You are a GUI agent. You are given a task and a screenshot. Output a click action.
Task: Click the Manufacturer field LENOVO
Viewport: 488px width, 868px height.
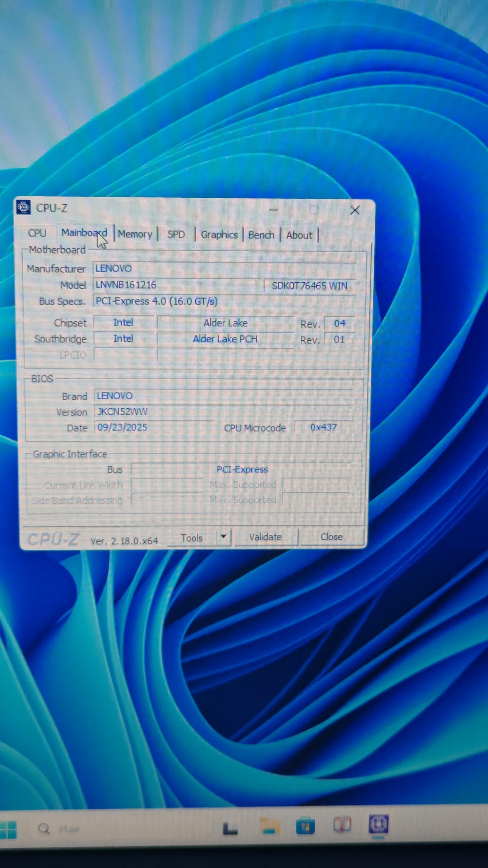tap(224, 268)
